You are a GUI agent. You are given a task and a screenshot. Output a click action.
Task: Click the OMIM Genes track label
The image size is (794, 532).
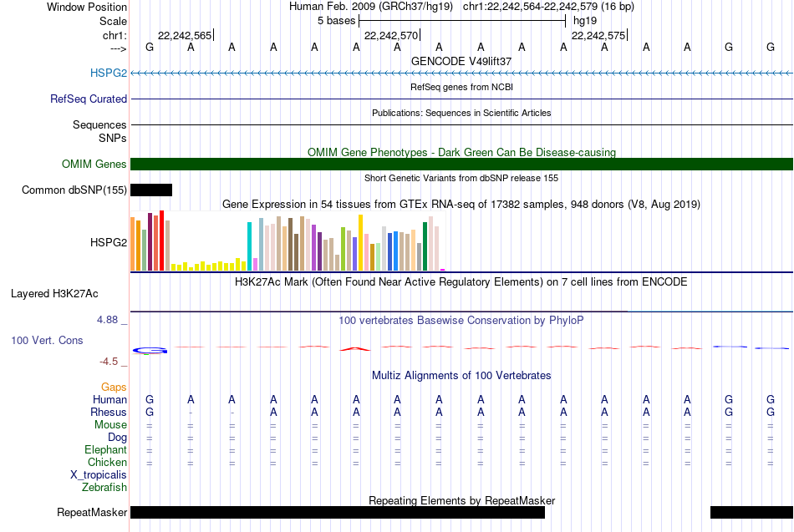click(x=94, y=164)
